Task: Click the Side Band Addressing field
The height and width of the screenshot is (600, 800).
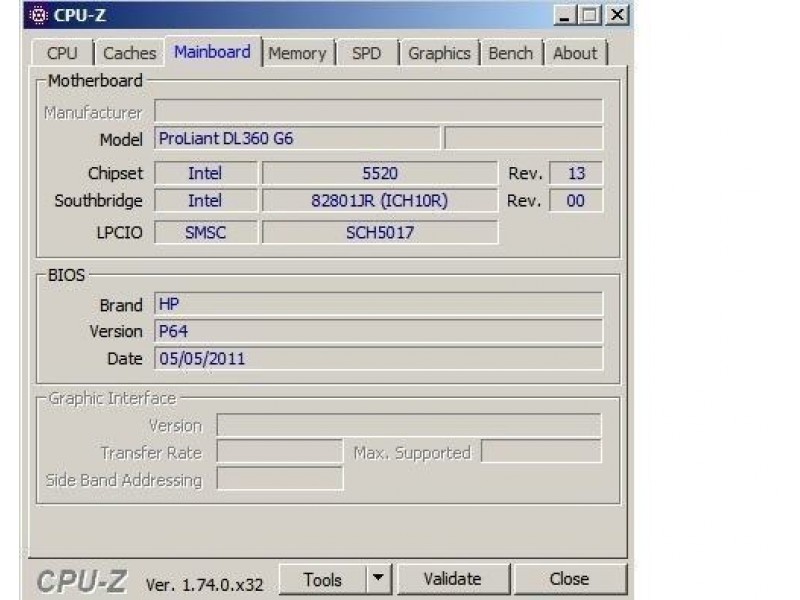Action: (x=280, y=479)
